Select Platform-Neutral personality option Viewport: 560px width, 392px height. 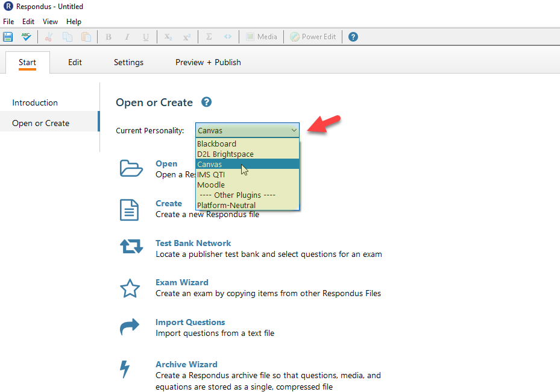pyautogui.click(x=248, y=206)
